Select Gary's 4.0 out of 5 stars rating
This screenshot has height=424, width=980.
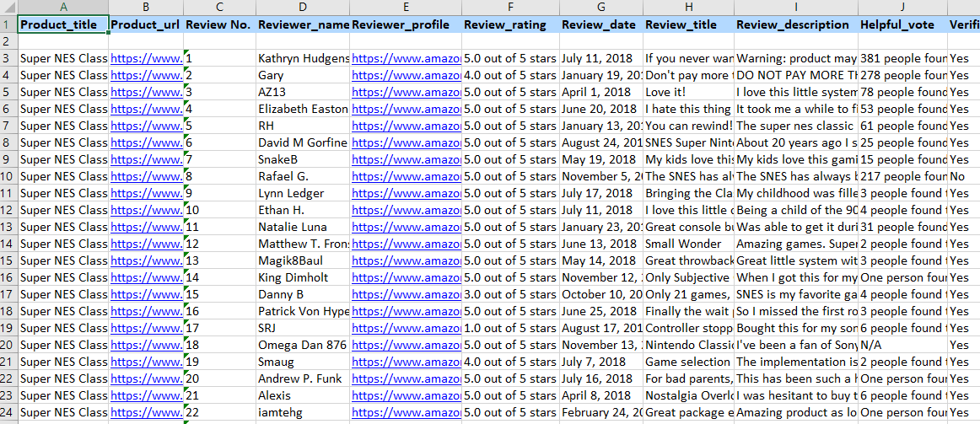(510, 75)
